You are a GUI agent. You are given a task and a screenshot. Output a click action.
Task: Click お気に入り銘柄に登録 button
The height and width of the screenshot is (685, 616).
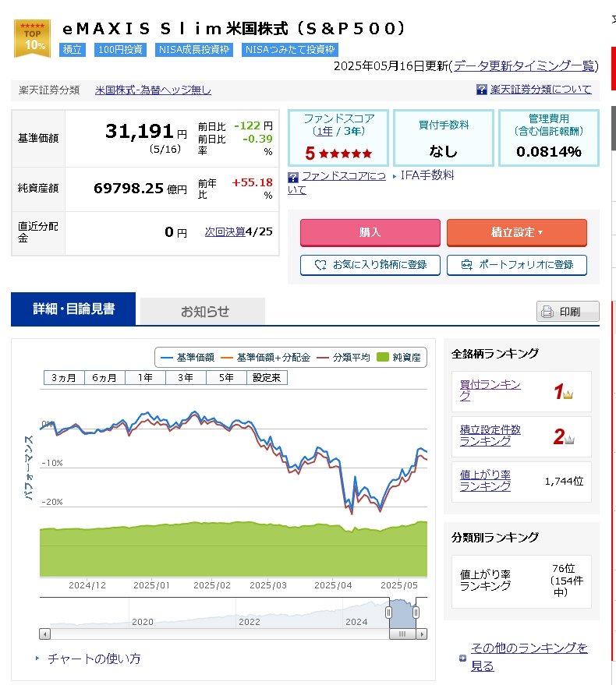point(370,265)
